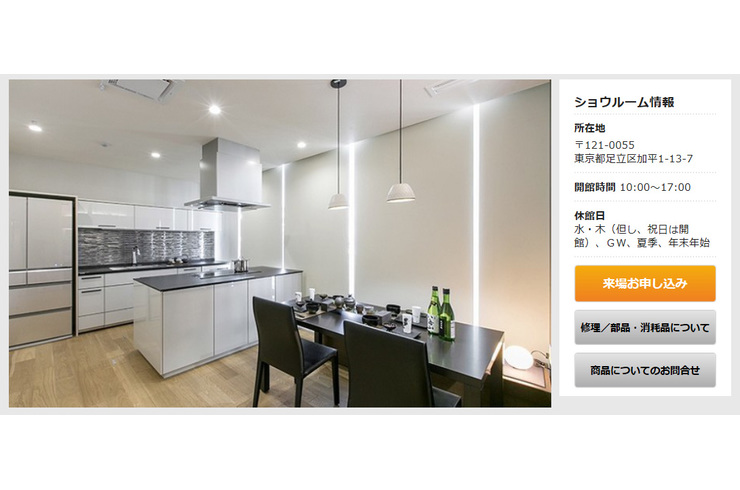
Task: Click the orange 来場お申し込み button
Action: (x=645, y=283)
